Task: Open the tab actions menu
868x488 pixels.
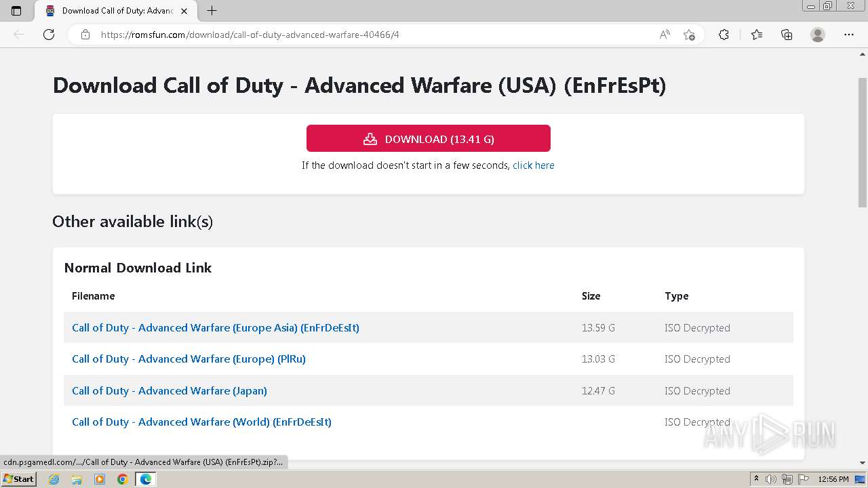Action: point(16,11)
